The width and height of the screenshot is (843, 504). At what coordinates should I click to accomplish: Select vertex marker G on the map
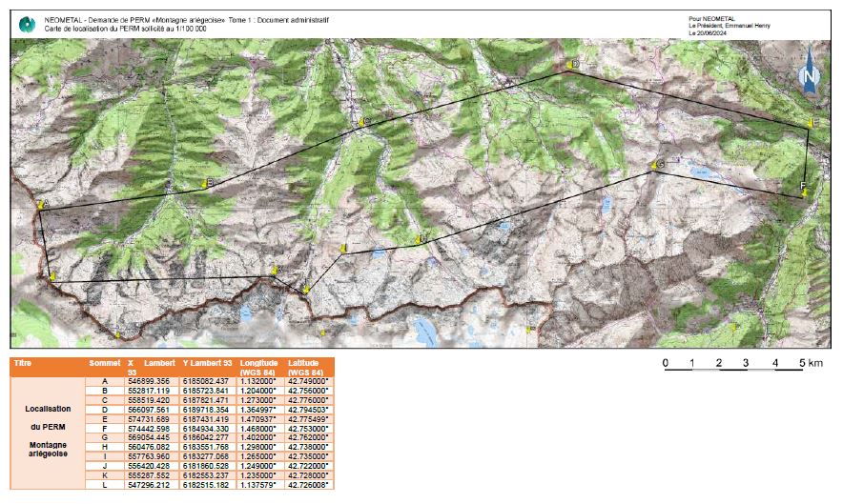[x=657, y=166]
